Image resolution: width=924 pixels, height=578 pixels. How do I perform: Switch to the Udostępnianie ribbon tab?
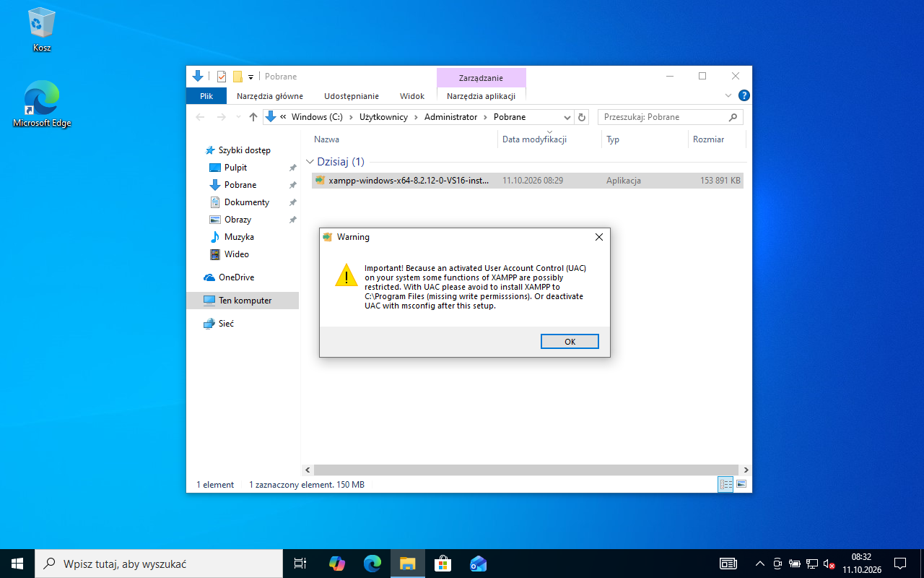coord(352,96)
